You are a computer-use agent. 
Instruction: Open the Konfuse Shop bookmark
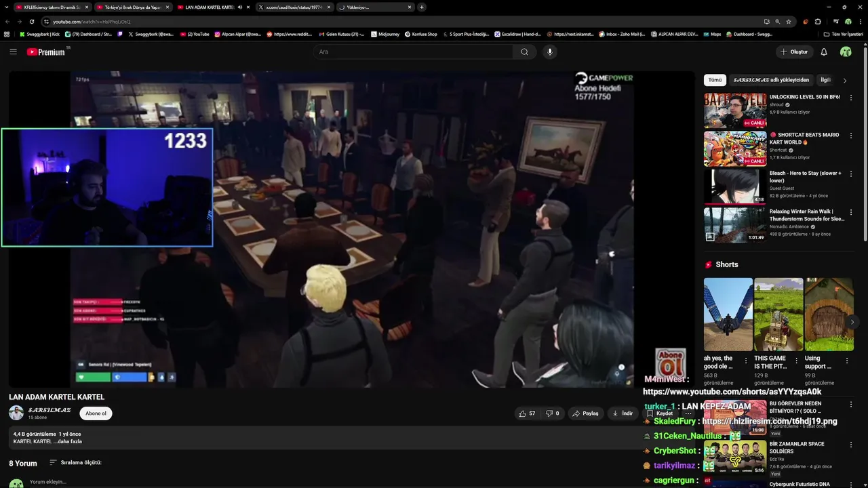click(x=421, y=34)
